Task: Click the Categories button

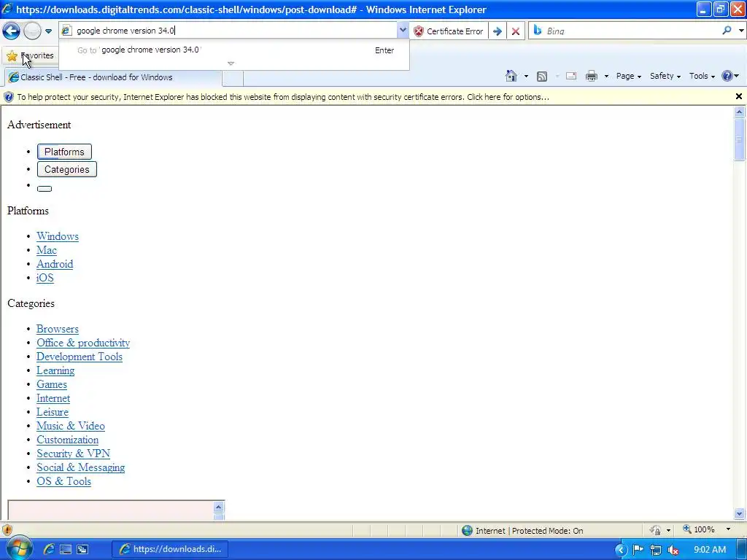Action: [66, 169]
